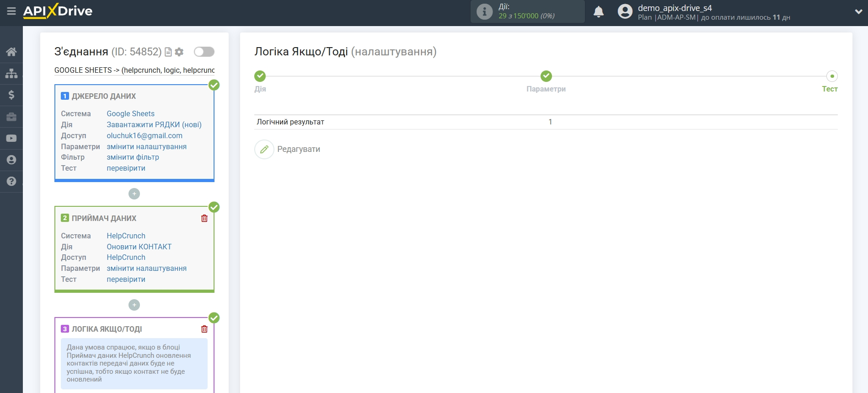Click the info icon near actions counter

point(484,11)
